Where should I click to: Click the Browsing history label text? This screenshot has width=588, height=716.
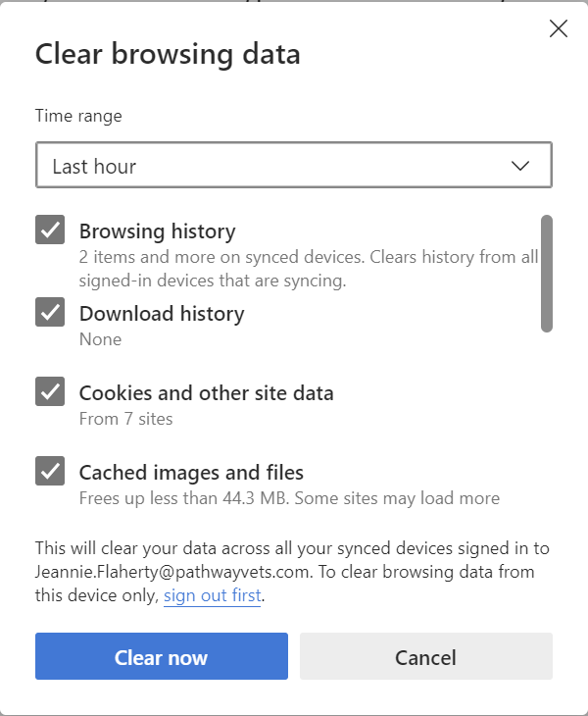pyautogui.click(x=157, y=231)
